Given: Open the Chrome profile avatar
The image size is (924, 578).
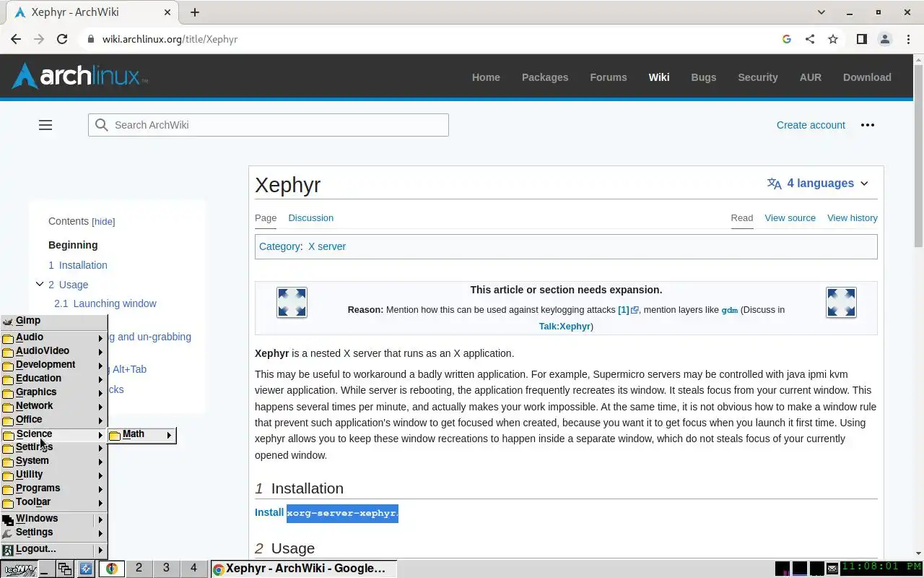Looking at the screenshot, I should click(884, 39).
